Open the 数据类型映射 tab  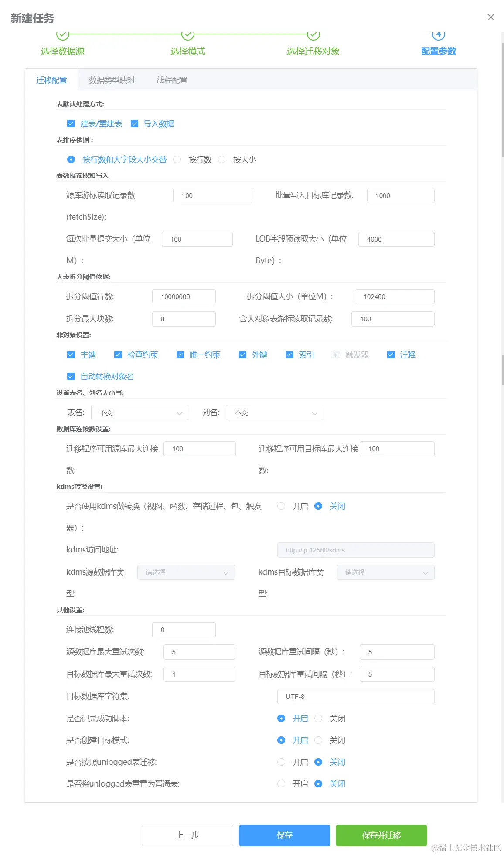112,80
